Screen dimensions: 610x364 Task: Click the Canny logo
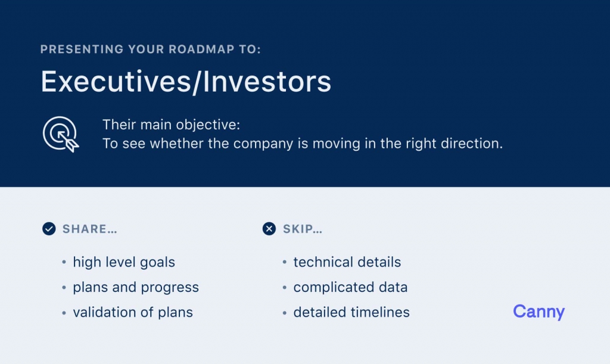(539, 312)
